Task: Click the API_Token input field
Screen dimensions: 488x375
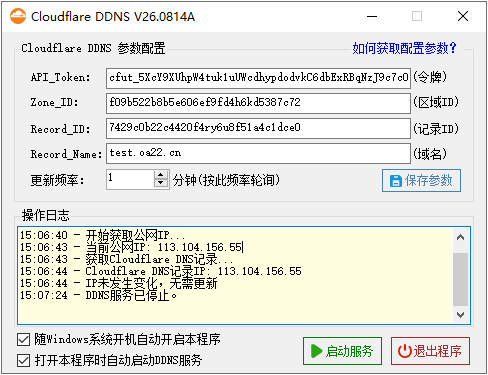Action: click(x=258, y=78)
